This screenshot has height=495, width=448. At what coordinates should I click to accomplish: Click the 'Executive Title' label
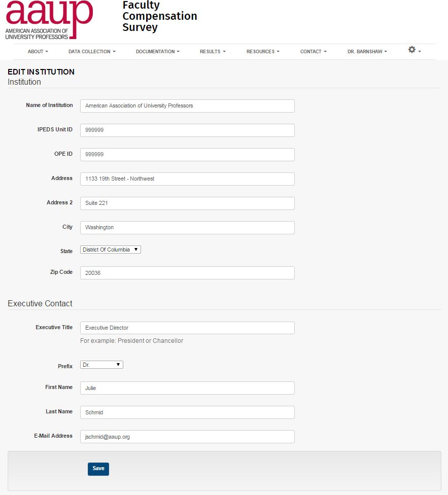(x=54, y=327)
